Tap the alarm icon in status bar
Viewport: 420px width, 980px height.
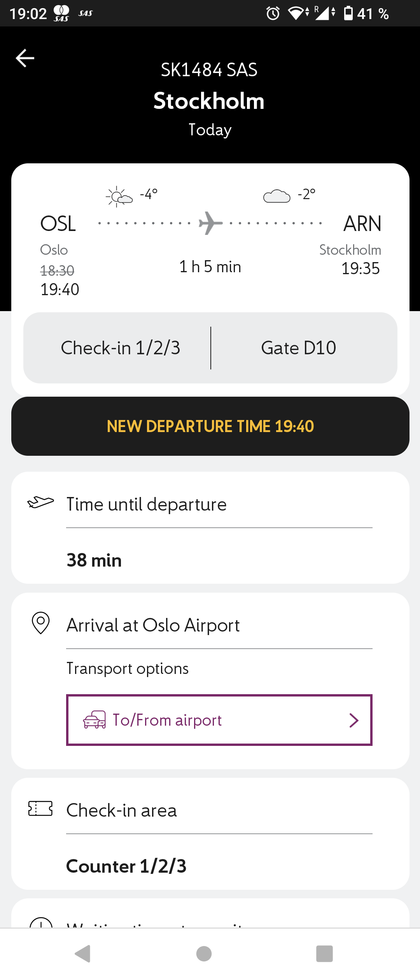(x=273, y=14)
